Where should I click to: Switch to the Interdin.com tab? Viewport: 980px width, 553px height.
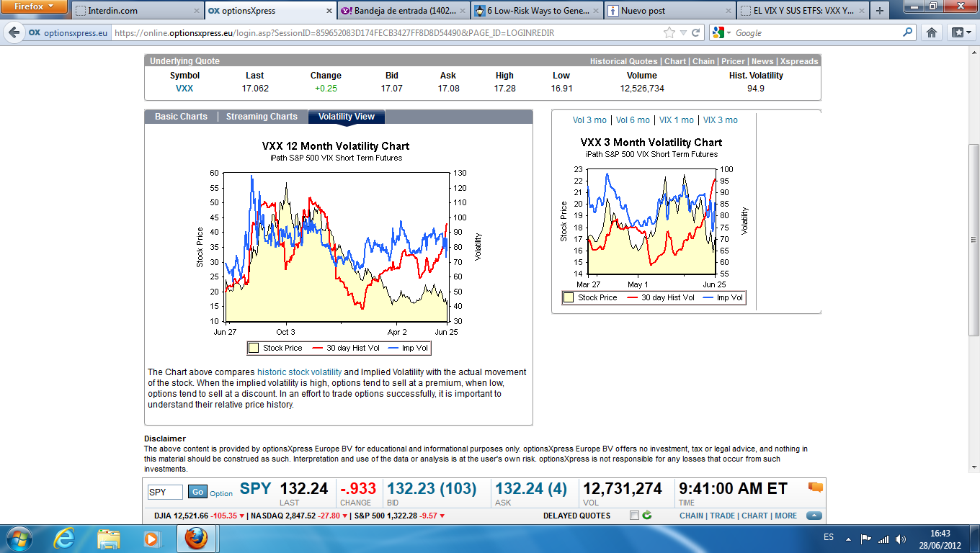click(137, 11)
